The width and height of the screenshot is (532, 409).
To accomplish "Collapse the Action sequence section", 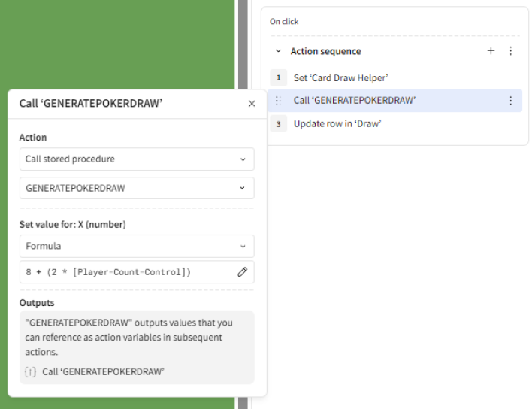I will coord(278,52).
